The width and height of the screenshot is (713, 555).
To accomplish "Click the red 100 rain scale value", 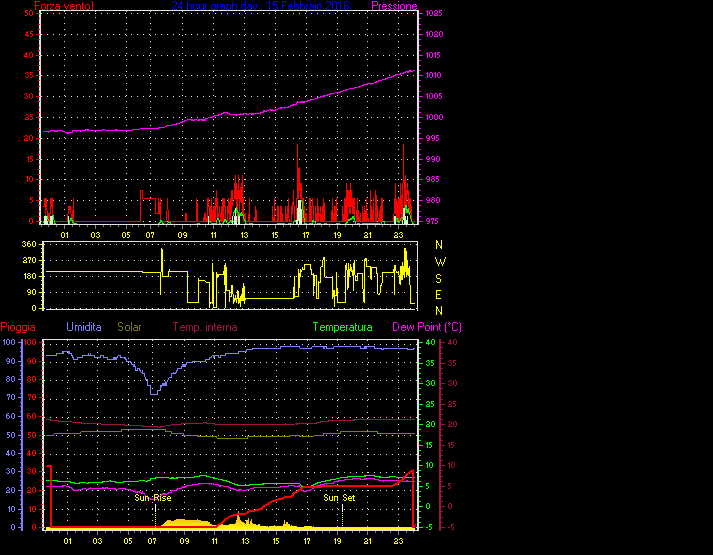I will click(30, 342).
